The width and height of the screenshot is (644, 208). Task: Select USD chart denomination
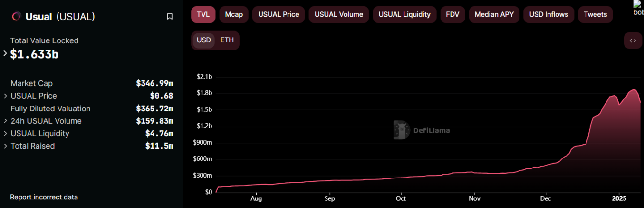[x=204, y=40]
